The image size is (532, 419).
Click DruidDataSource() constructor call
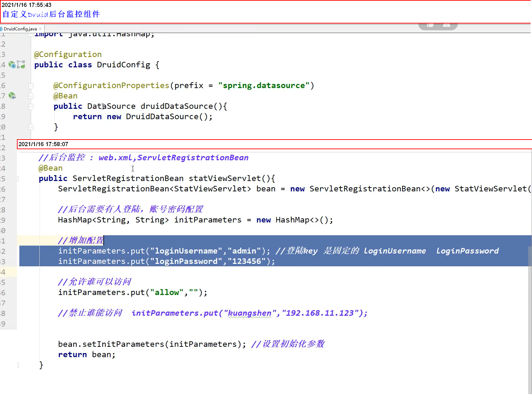click(167, 116)
